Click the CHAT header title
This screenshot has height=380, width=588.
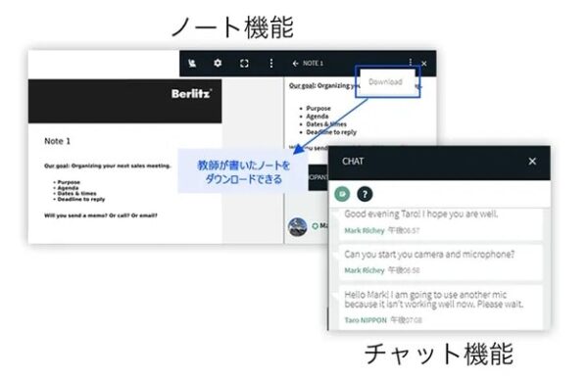[353, 162]
